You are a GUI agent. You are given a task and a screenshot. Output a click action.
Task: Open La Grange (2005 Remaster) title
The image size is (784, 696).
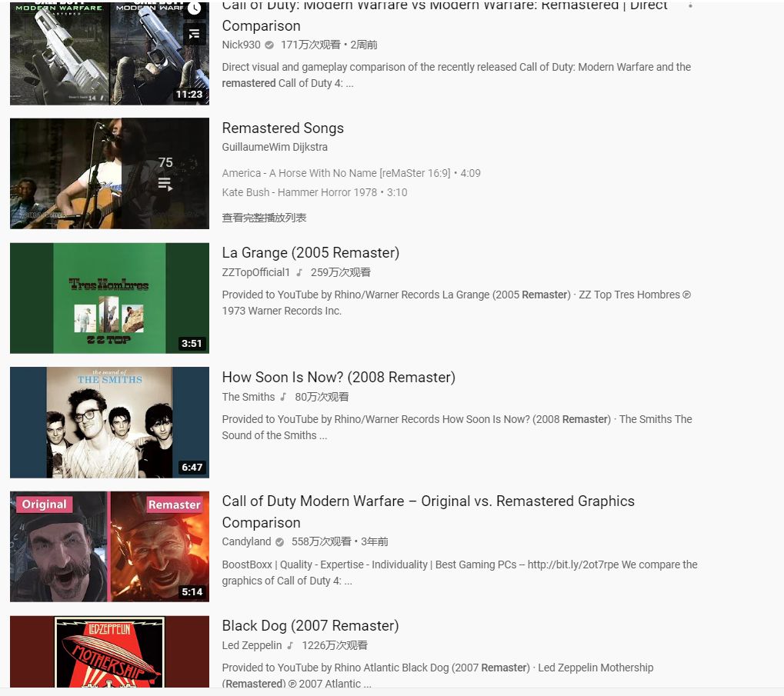coord(311,253)
